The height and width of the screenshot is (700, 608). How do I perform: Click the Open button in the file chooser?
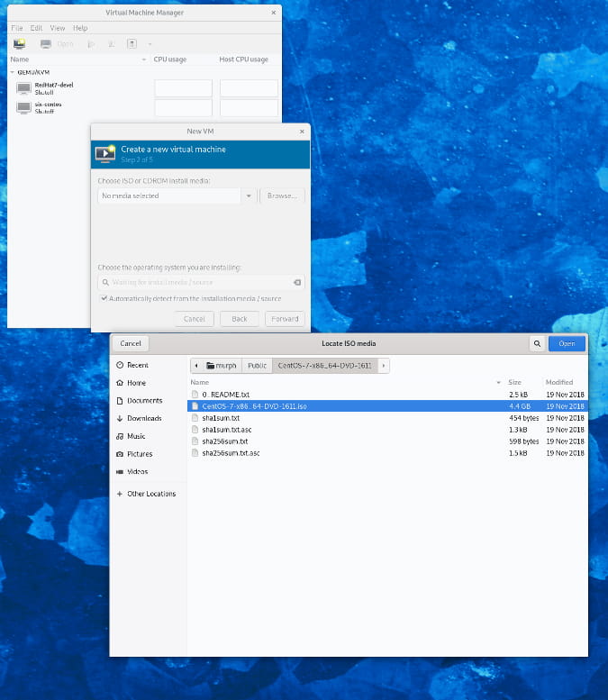point(567,343)
